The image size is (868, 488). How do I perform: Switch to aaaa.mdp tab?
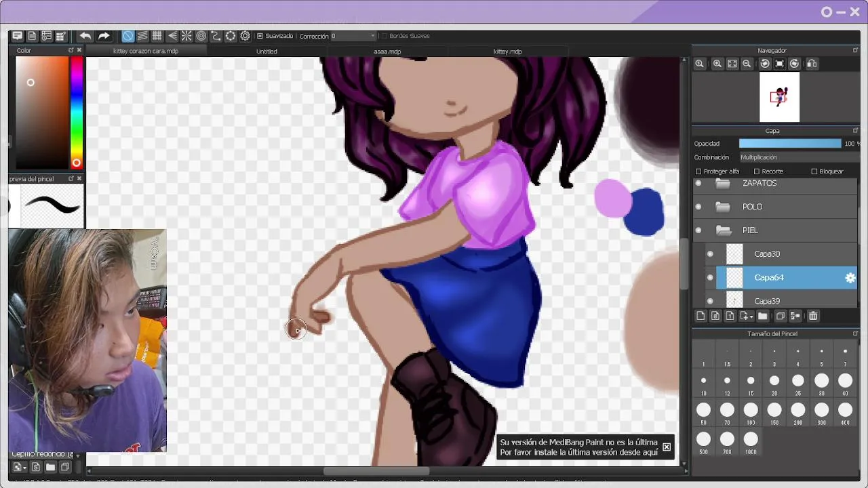[x=387, y=52]
